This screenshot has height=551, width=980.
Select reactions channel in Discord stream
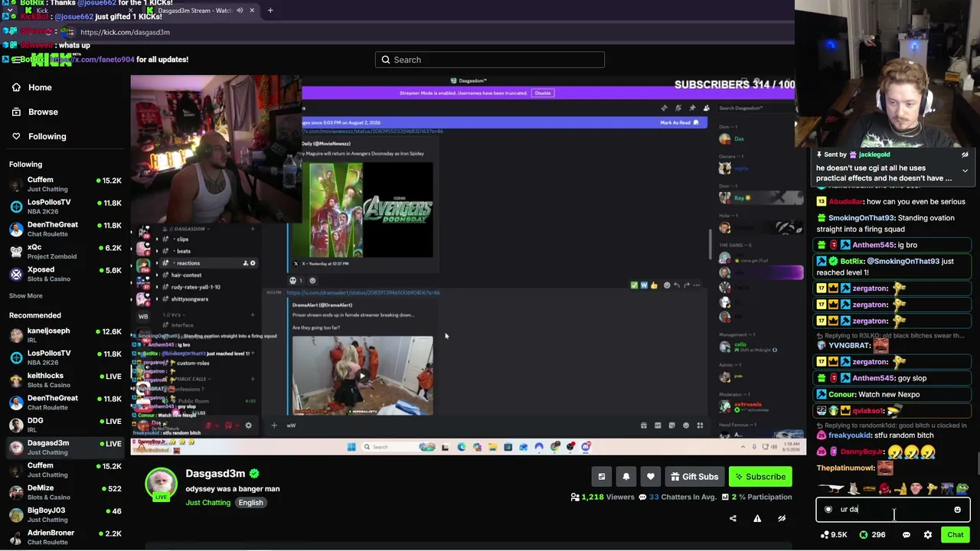point(188,262)
